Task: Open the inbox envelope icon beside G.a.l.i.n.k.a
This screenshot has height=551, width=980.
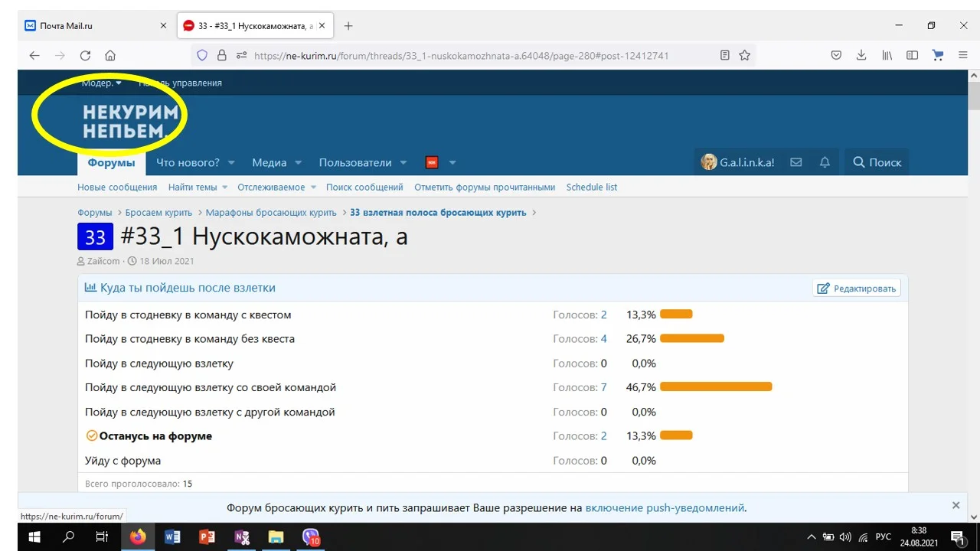Action: 795,161
